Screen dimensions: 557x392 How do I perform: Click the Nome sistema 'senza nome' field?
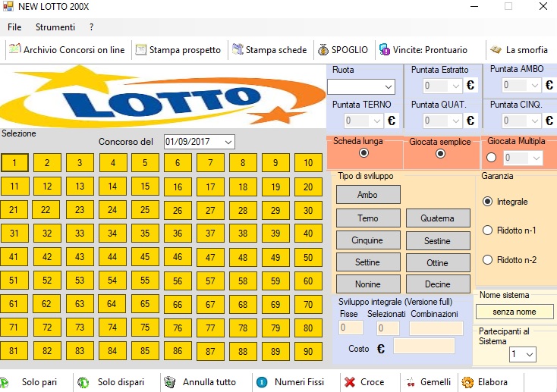click(515, 312)
